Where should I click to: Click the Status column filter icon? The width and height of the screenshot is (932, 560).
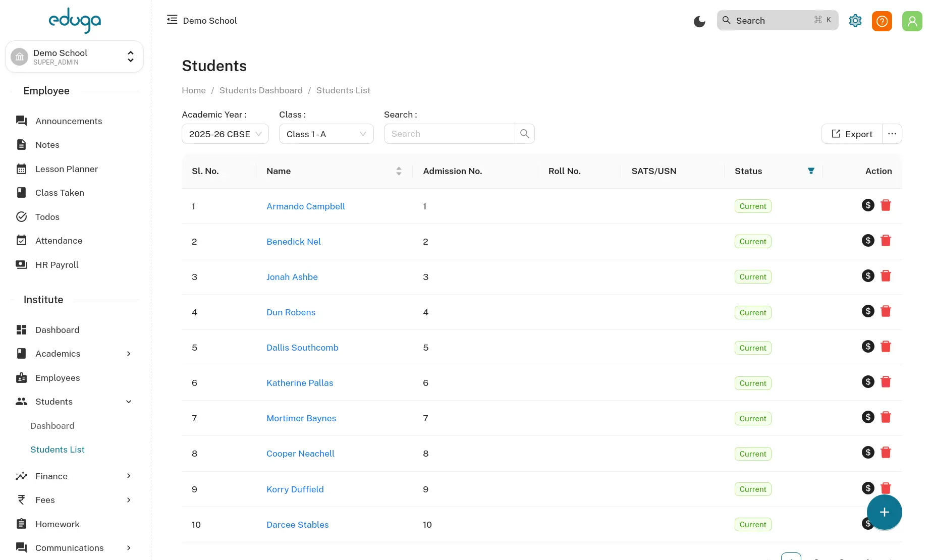[811, 171]
